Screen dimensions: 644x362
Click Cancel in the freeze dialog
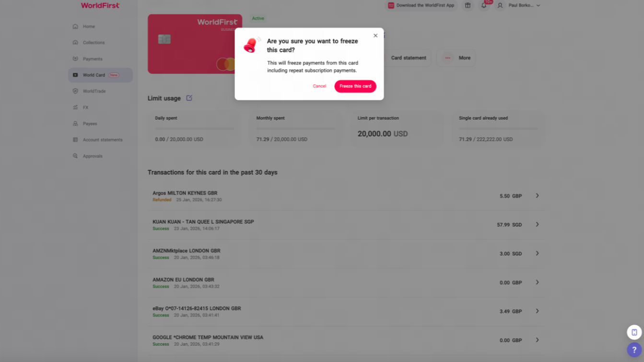[319, 86]
